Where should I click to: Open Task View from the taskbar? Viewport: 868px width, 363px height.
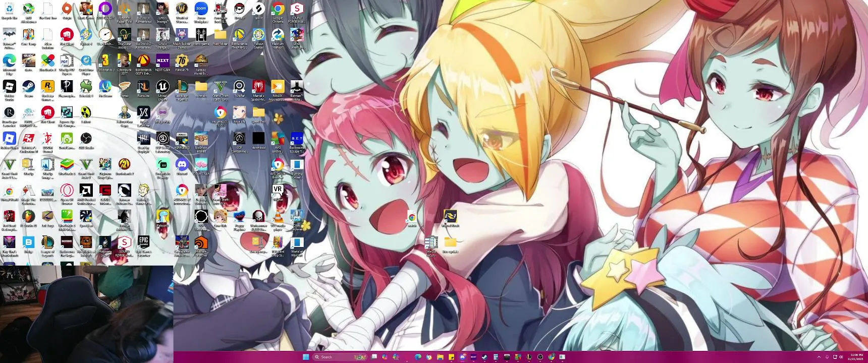coord(374,357)
